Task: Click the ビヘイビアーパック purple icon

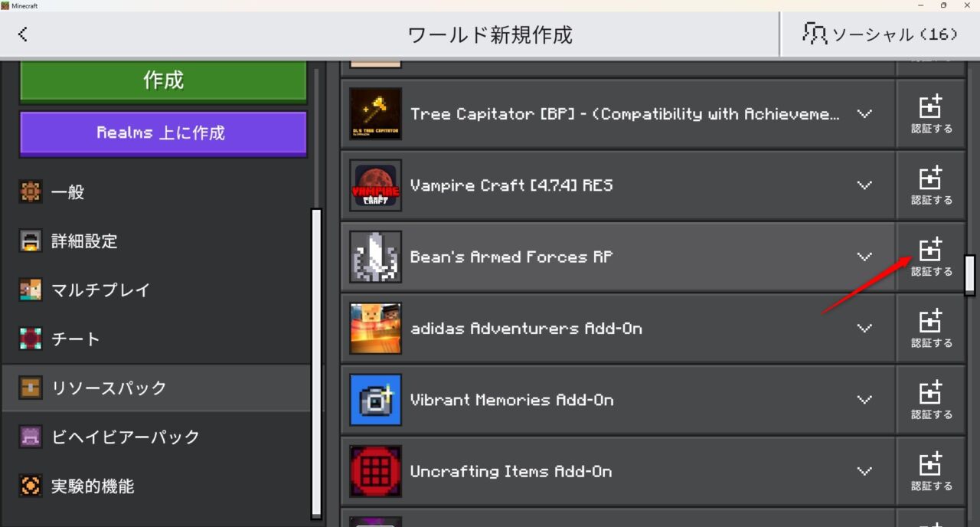Action: 31,437
